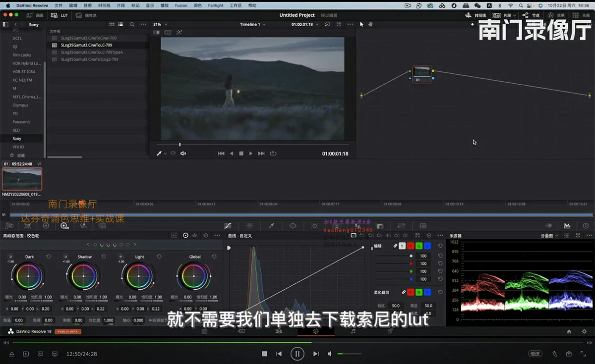Open the Timeline 1 dropdown
This screenshot has height=364, width=595.
(252, 24)
